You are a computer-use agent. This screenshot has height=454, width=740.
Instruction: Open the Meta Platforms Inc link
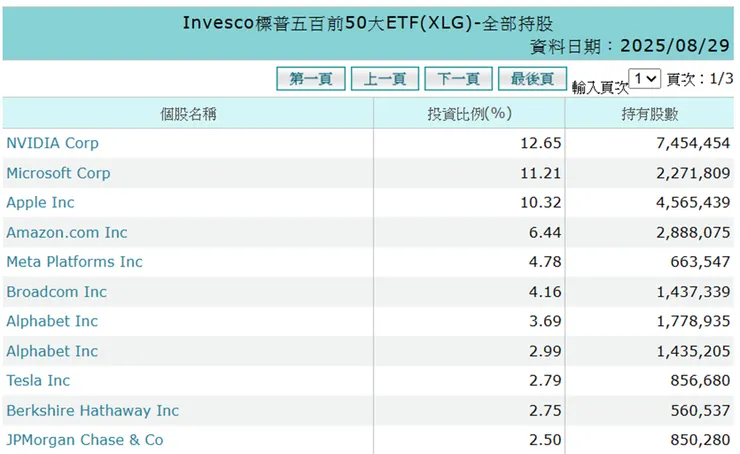coord(74,262)
